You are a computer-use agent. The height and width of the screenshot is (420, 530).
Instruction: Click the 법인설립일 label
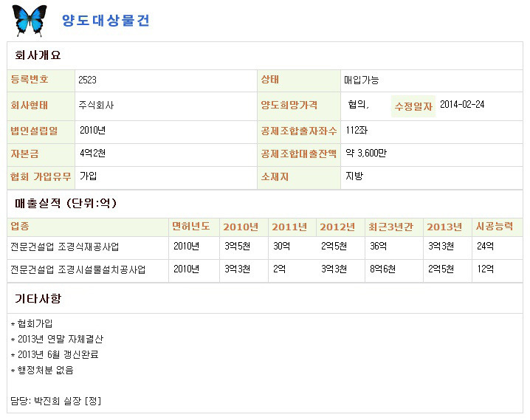(x=34, y=131)
